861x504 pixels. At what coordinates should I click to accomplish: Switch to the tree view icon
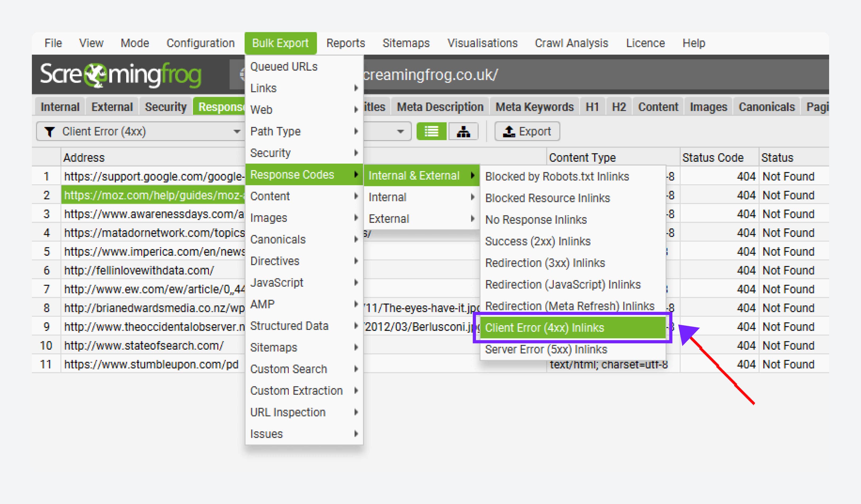pos(463,131)
